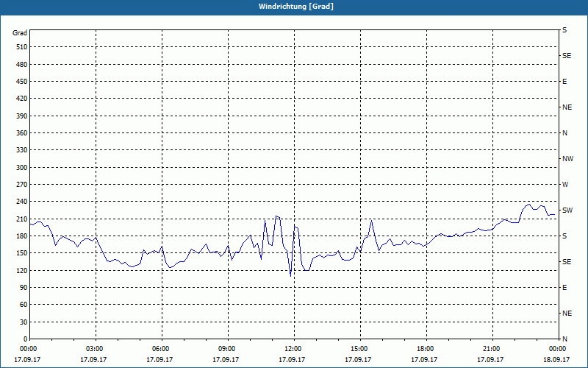
Task: Pick the 330 degree axis label
Action: point(22,150)
